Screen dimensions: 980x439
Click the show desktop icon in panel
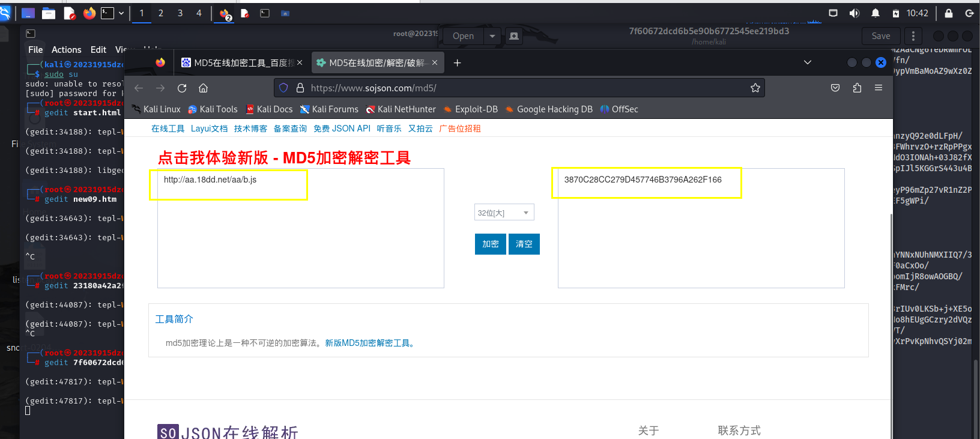coord(28,13)
